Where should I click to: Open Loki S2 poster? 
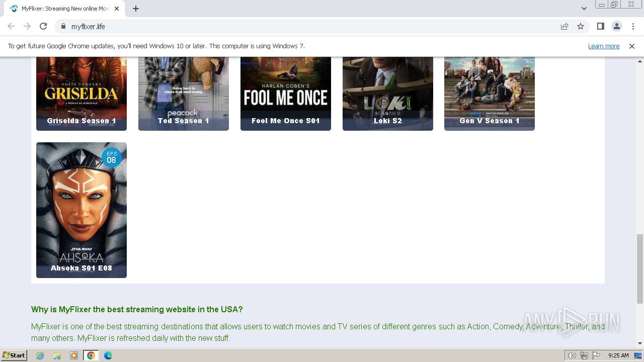[388, 94]
